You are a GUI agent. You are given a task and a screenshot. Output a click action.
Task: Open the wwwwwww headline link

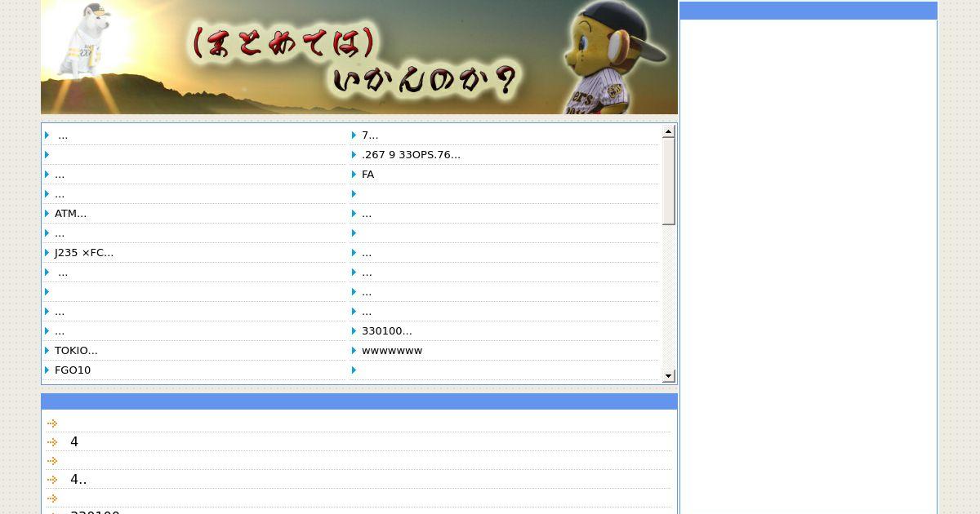point(392,351)
